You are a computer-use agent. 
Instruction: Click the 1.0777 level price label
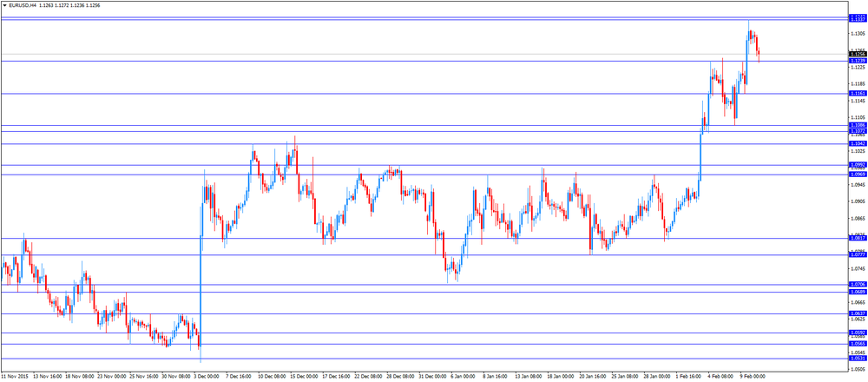point(858,254)
